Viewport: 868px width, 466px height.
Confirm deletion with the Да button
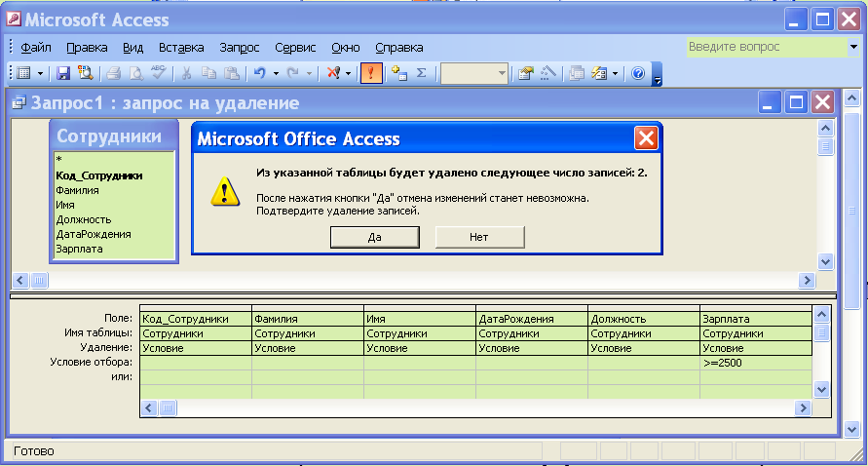pyautogui.click(x=375, y=237)
